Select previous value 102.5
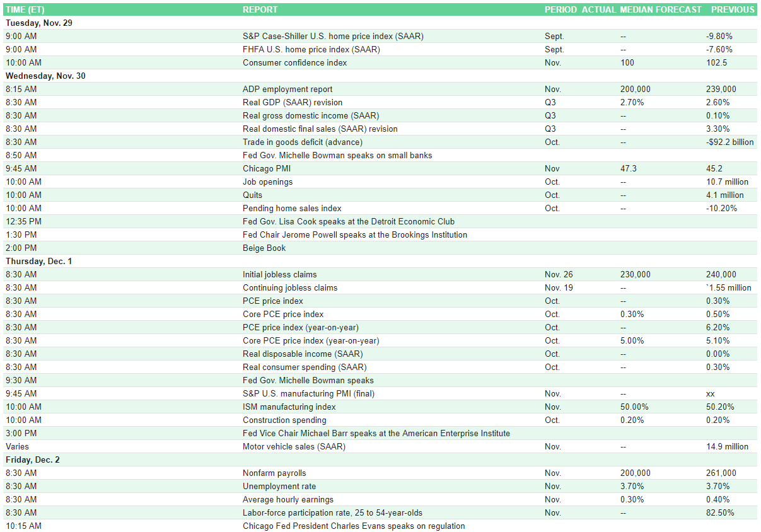Viewport: 761px width, 532px height. tap(717, 62)
